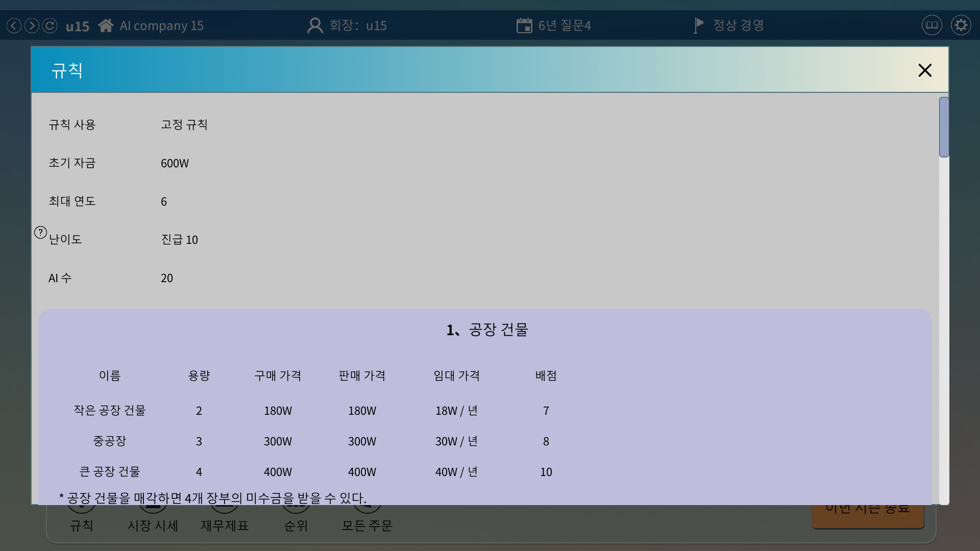Go to home via house icon
Screen dimensions: 980x551
pos(106,26)
